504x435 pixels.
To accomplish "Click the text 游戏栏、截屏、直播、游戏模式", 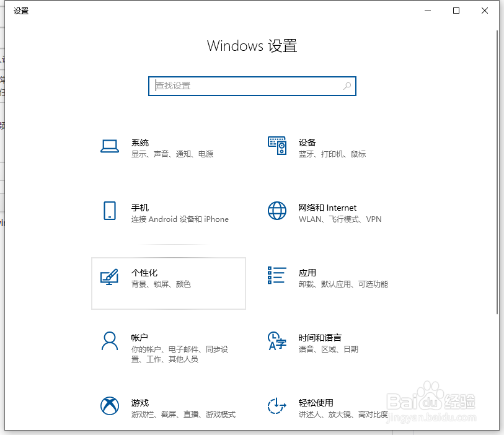I will tap(183, 415).
